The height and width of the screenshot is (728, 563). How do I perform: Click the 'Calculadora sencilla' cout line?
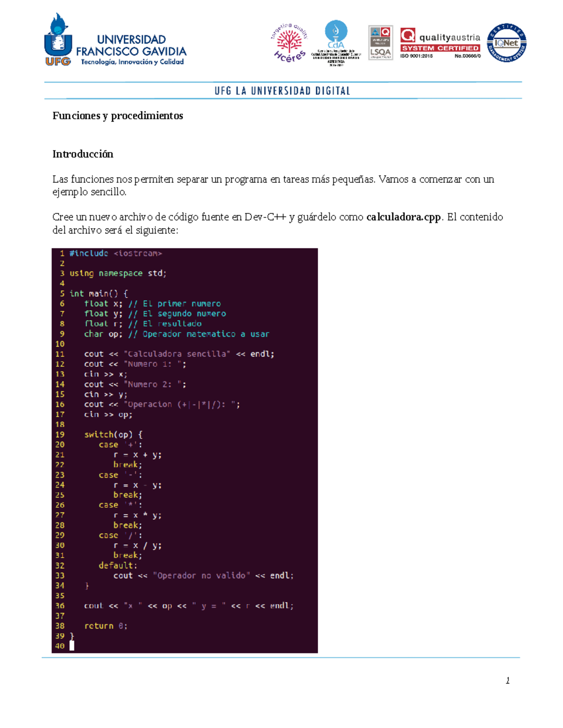[179, 354]
